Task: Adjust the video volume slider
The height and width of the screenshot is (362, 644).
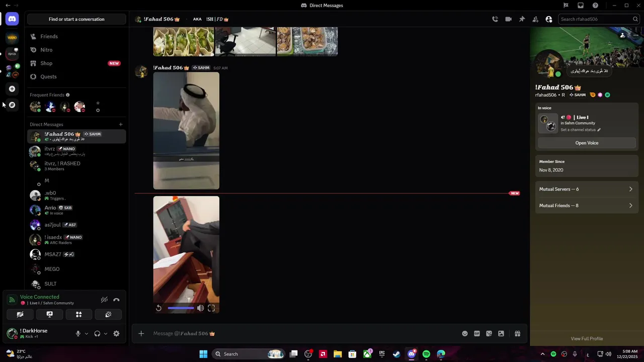Action: click(181, 308)
